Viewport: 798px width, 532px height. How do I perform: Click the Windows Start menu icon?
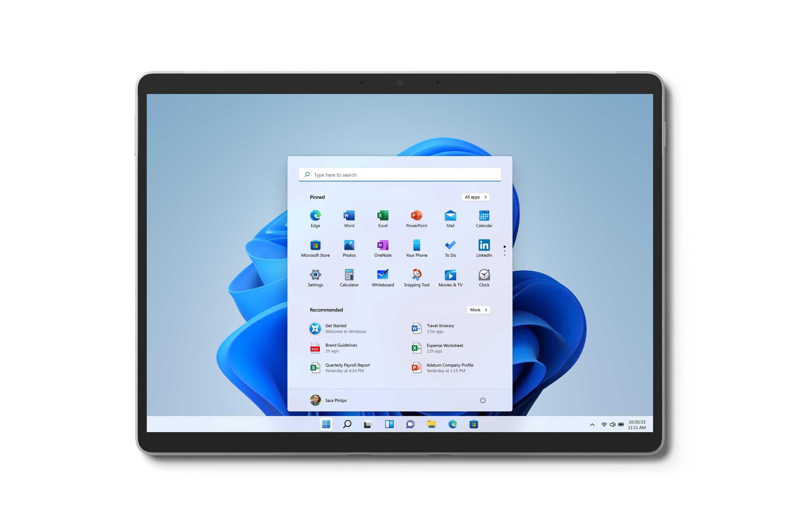327,425
